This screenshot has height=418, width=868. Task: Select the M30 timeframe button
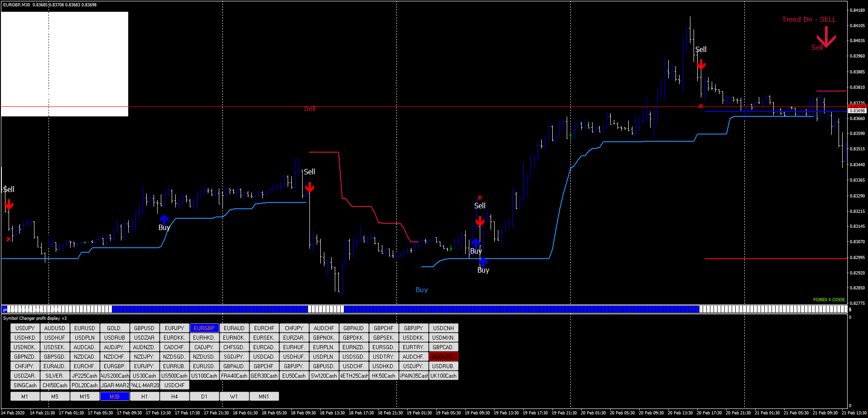(x=115, y=396)
